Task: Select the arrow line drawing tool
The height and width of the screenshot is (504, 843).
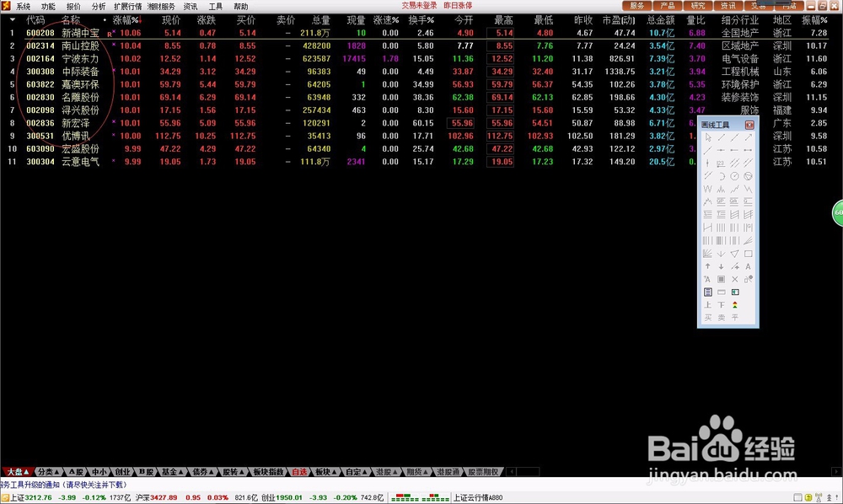Action: (x=748, y=137)
